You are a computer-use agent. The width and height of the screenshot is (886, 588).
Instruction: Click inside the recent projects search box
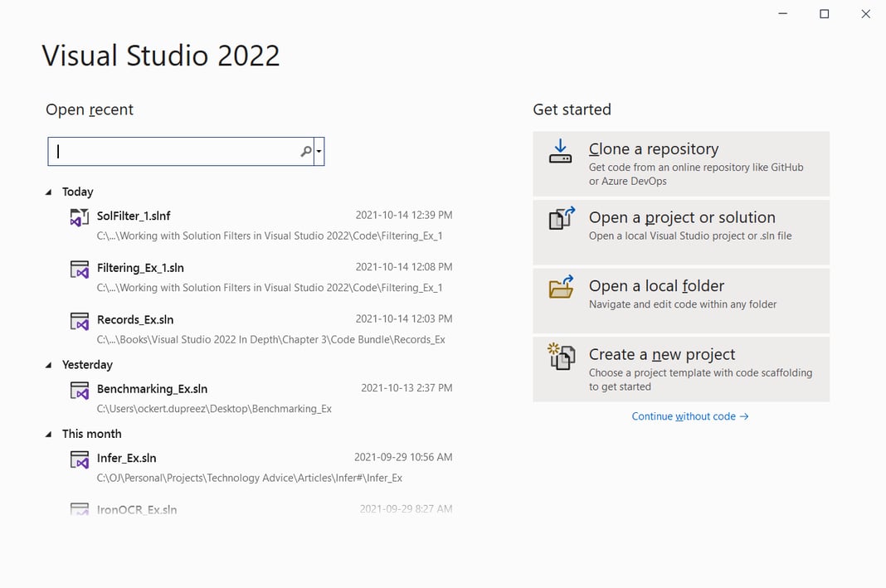[x=174, y=151]
